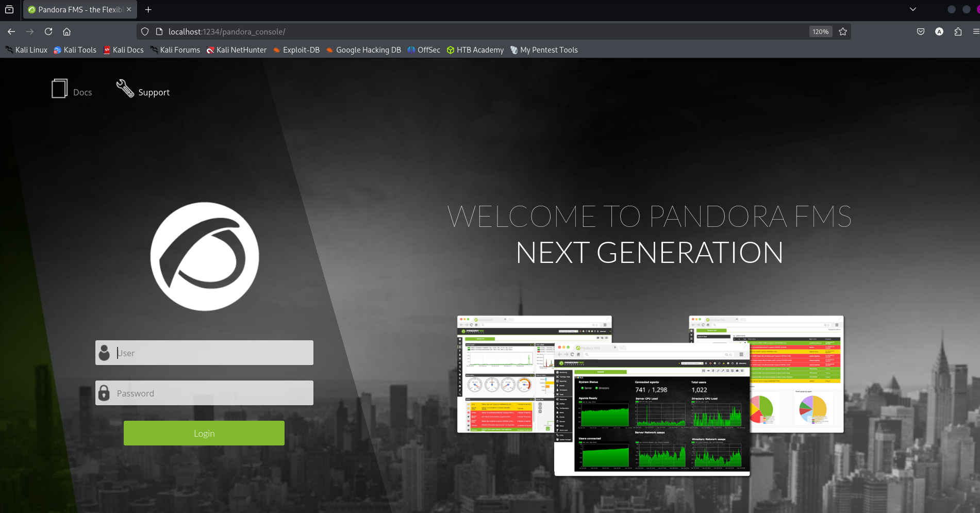
Task: Open Kali Tools bookmark
Action: (75, 50)
